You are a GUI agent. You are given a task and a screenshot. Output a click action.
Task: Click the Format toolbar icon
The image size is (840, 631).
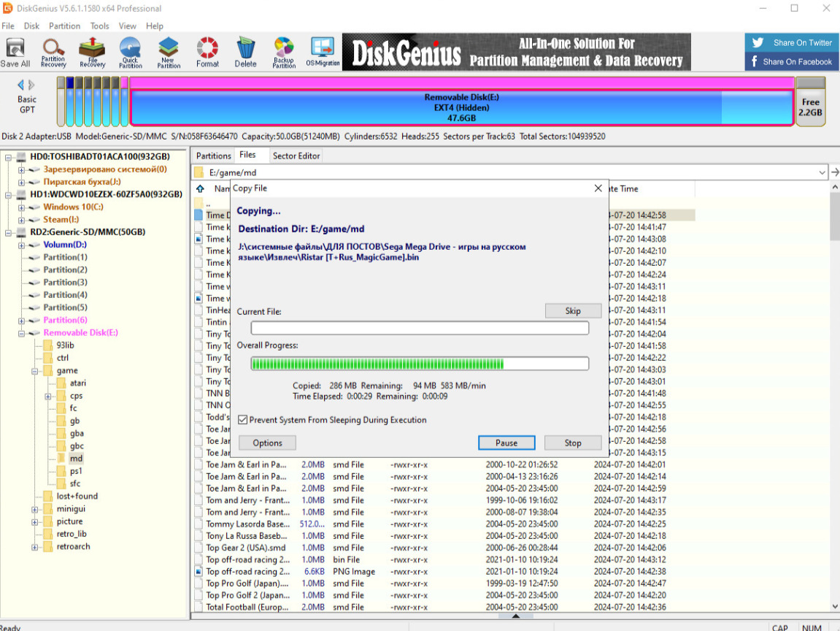coord(207,52)
